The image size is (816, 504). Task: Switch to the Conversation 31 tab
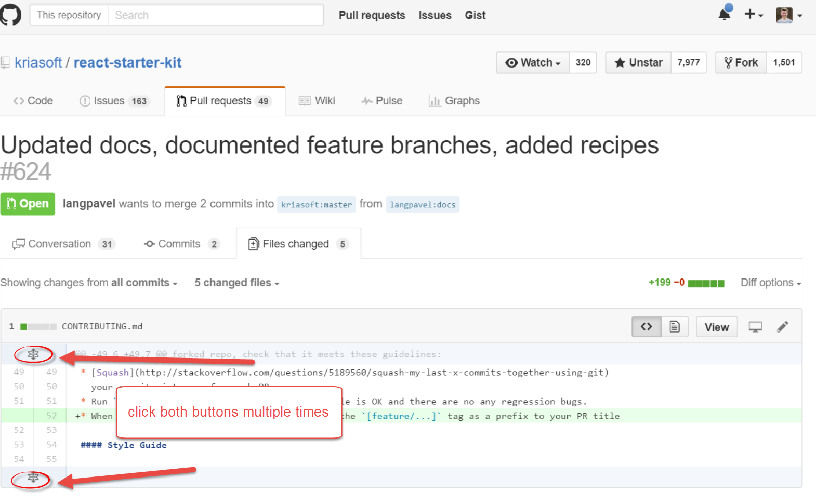(x=63, y=244)
